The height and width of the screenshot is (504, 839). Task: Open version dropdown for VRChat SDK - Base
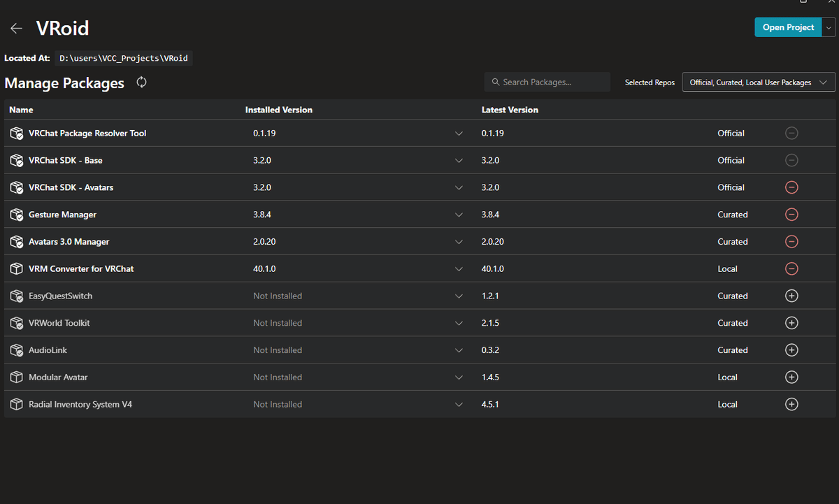459,160
